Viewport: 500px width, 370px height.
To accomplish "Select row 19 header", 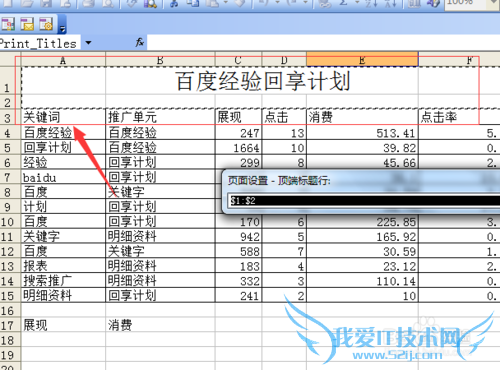I will 10,355.
